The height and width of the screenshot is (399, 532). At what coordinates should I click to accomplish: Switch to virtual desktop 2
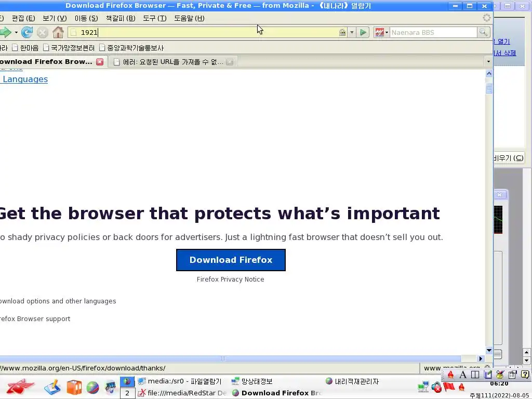click(x=127, y=393)
